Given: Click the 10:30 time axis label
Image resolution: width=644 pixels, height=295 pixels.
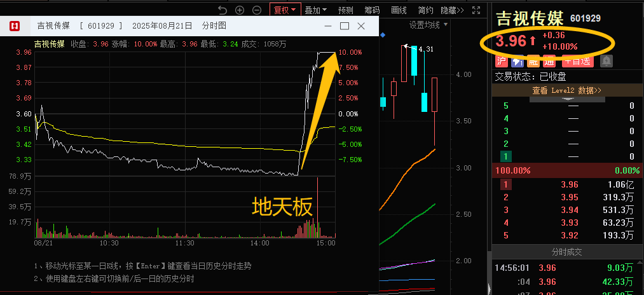Looking at the screenshot, I should point(109,244).
